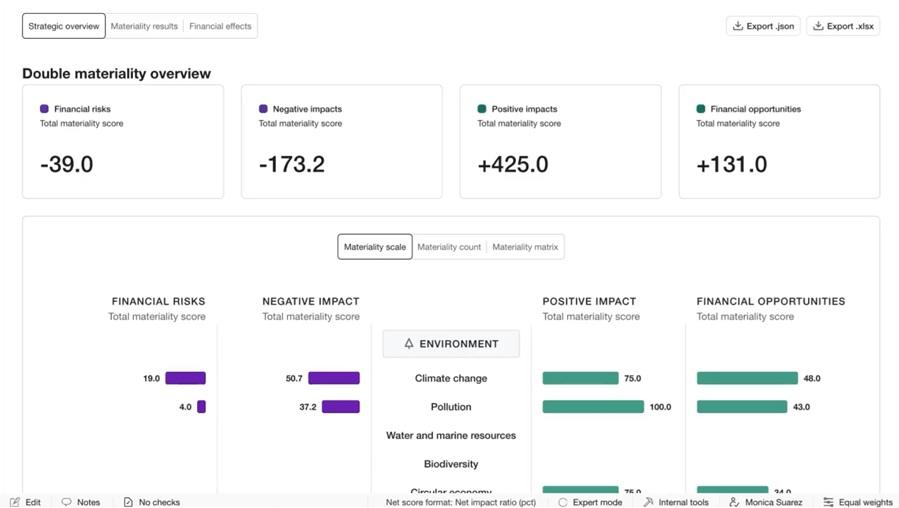The image size is (899, 508).
Task: Click the Environment leaf icon
Action: [409, 344]
